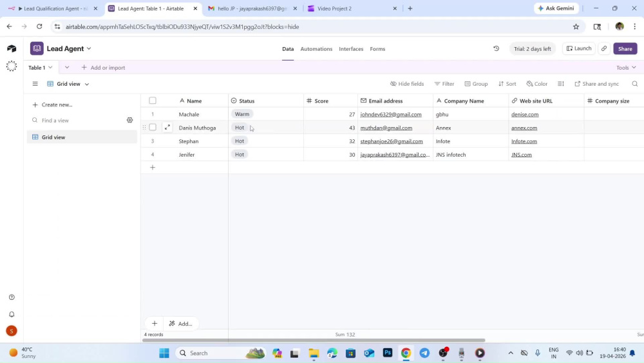Open the Windows Start button
This screenshot has height=363, width=644.
click(x=164, y=353)
